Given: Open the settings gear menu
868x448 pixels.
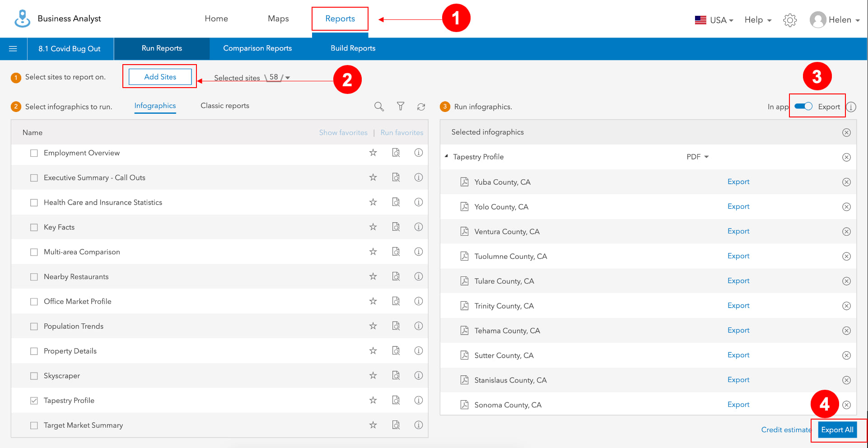Looking at the screenshot, I should (x=789, y=19).
